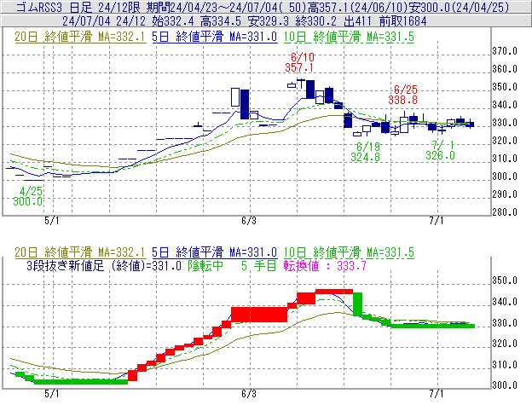Click the 転換値 : 333.7 text

325,265
